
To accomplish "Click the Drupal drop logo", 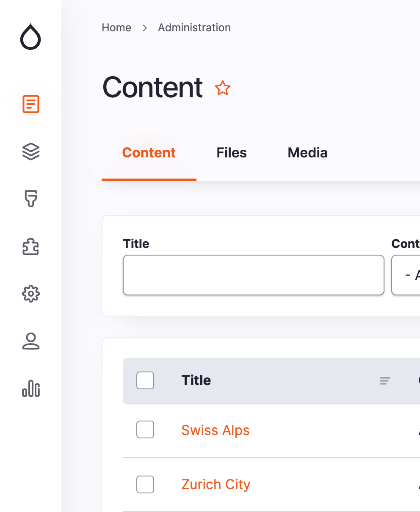I will coord(30,37).
